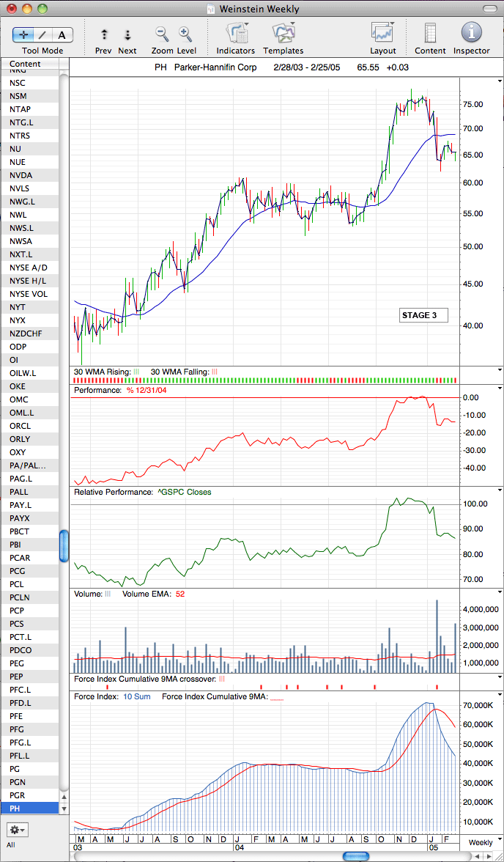Select the text annotation tool mode
504x862 pixels.
[62, 34]
